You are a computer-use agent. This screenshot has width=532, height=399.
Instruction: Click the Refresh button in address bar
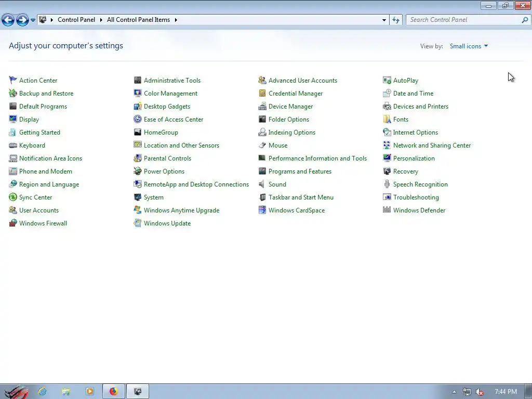(x=395, y=20)
